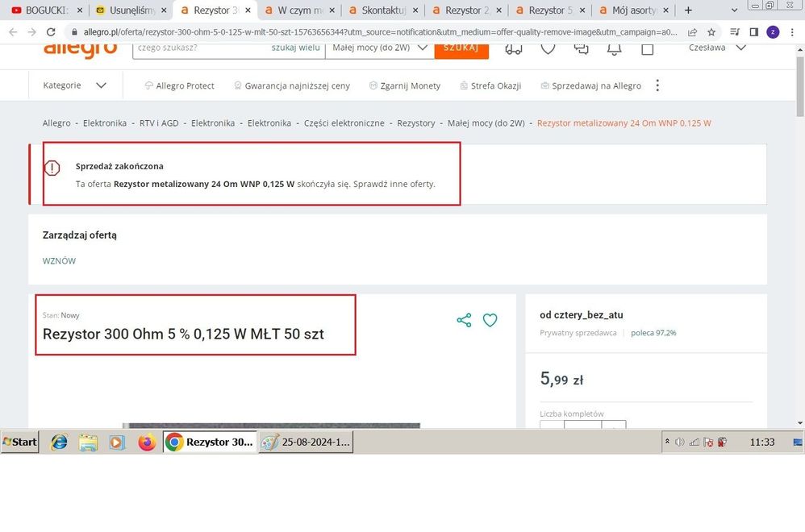Image resolution: width=805 pixels, height=532 pixels.
Task: Expand the Kategorie dropdown
Action: coord(75,85)
